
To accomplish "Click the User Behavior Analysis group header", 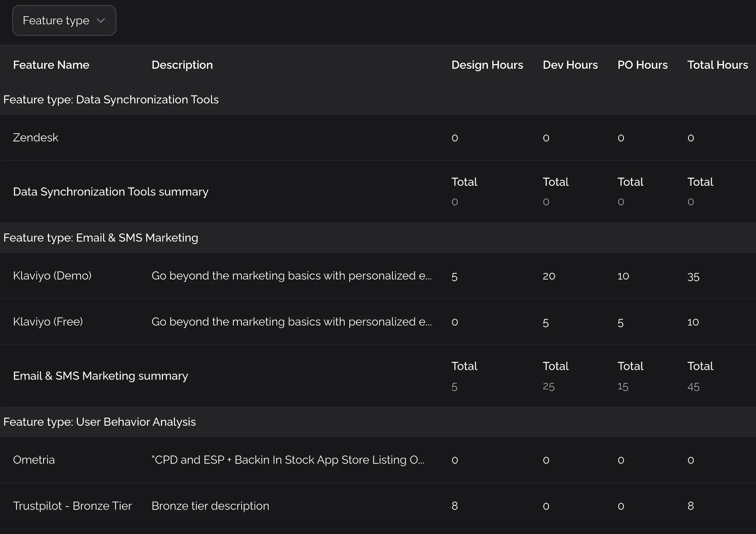I will [99, 422].
